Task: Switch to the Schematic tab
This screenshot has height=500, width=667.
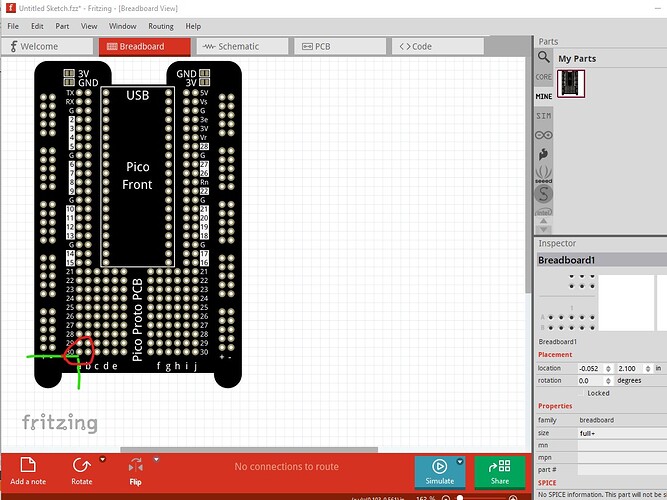Action: 242,46
